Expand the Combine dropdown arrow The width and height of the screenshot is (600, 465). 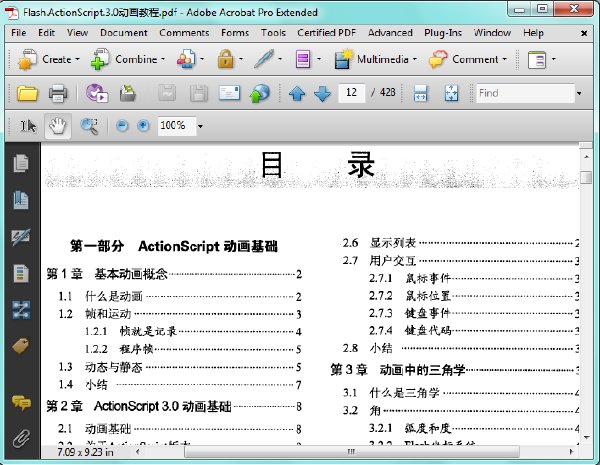[x=163, y=59]
